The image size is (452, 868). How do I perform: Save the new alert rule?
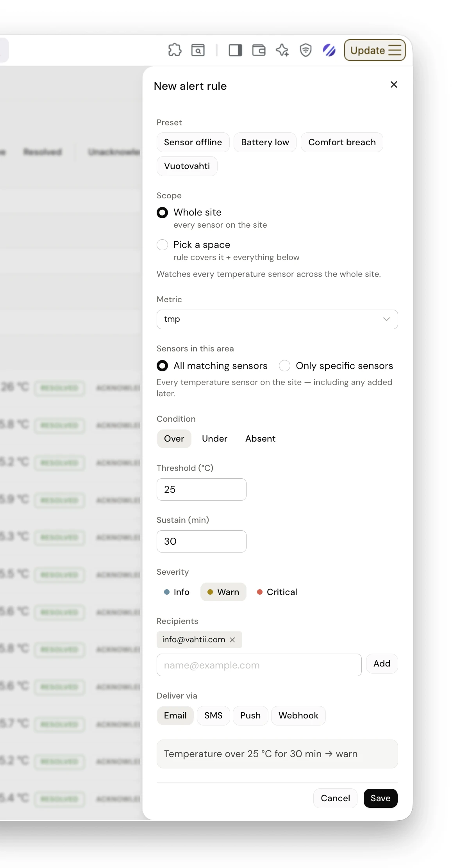[x=381, y=798]
